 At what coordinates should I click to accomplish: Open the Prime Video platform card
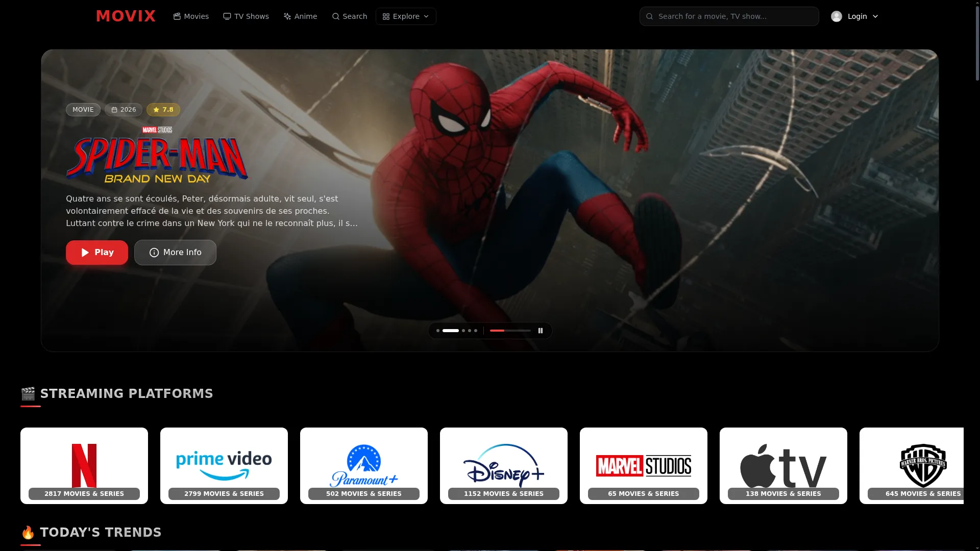tap(224, 466)
